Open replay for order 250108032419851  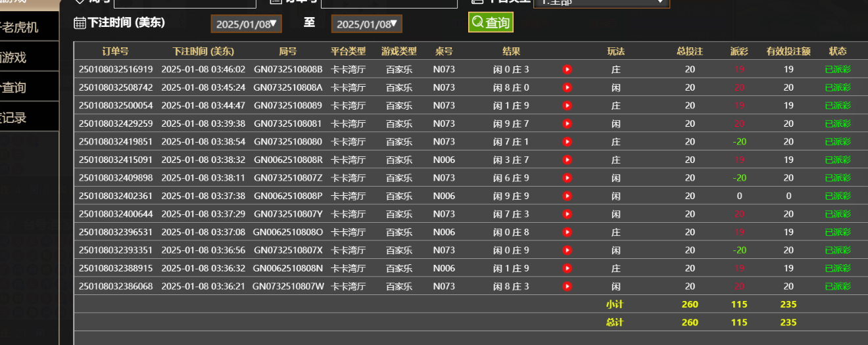coord(567,142)
